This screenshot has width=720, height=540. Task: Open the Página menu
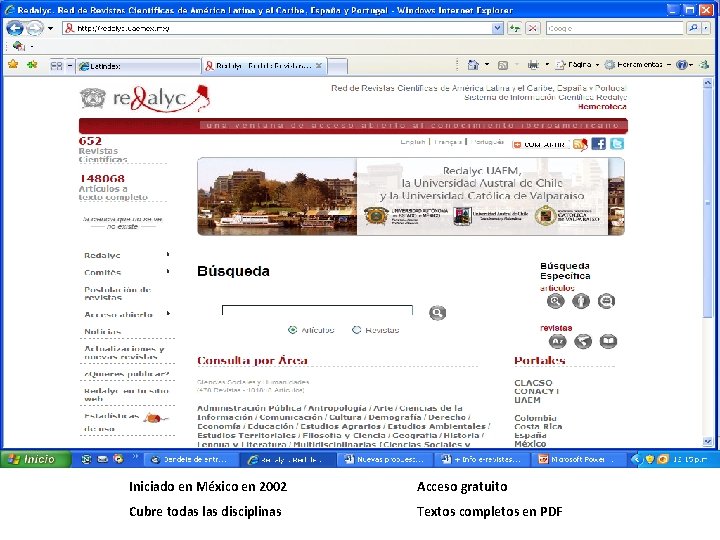point(578,65)
